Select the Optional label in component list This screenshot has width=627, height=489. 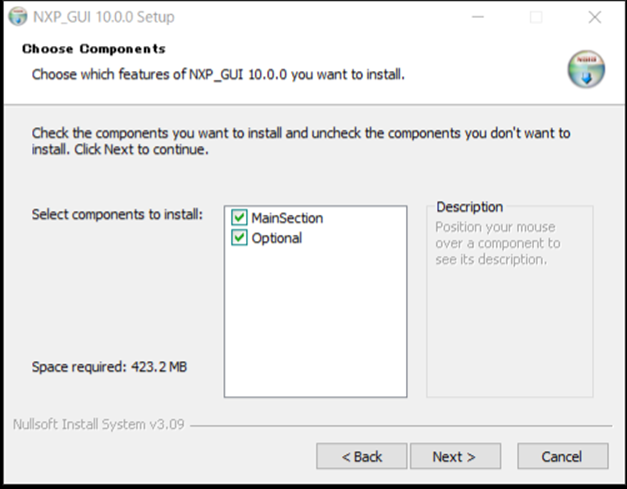pos(277,238)
